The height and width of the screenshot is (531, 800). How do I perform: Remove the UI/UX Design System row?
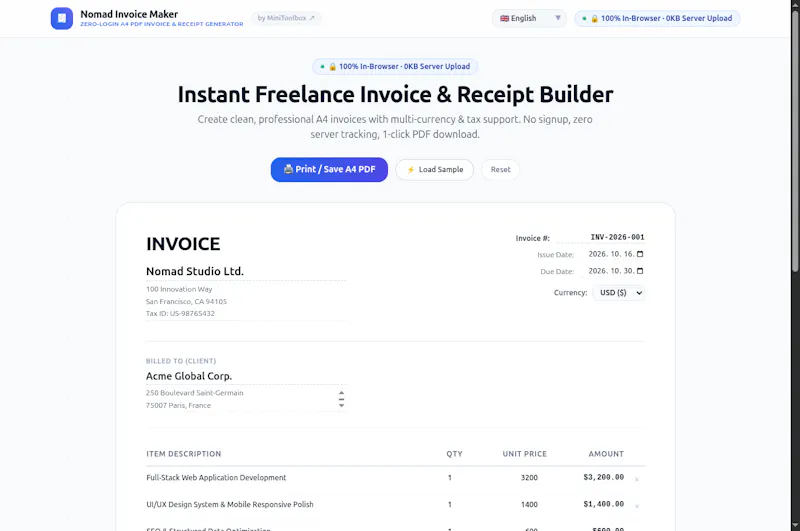(x=637, y=506)
